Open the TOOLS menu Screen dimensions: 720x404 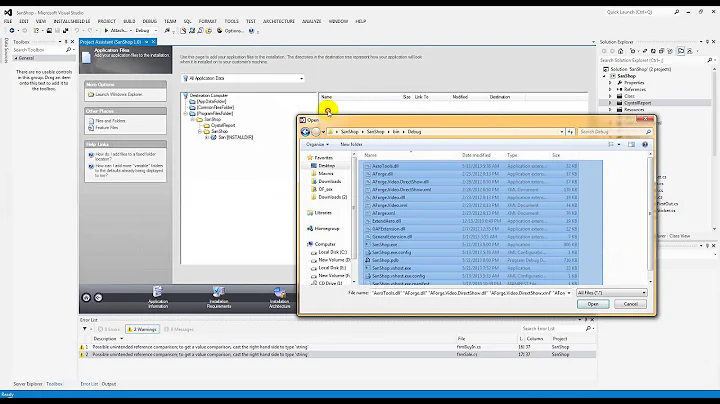pos(231,21)
